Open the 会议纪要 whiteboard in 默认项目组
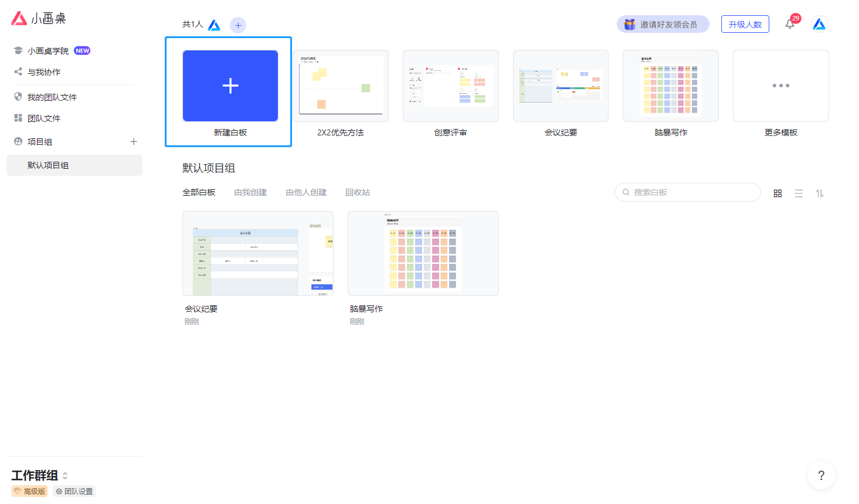 click(258, 253)
